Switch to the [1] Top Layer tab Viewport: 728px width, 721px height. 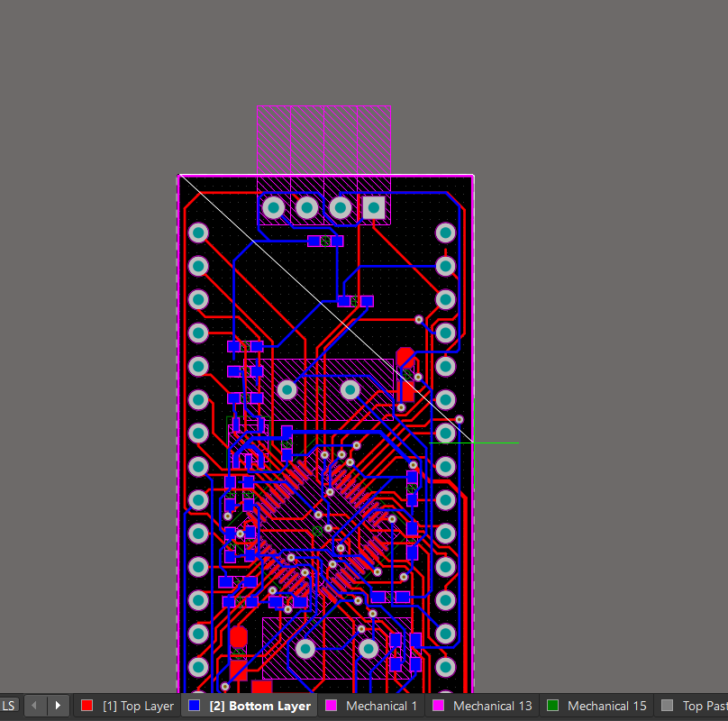coord(127,706)
